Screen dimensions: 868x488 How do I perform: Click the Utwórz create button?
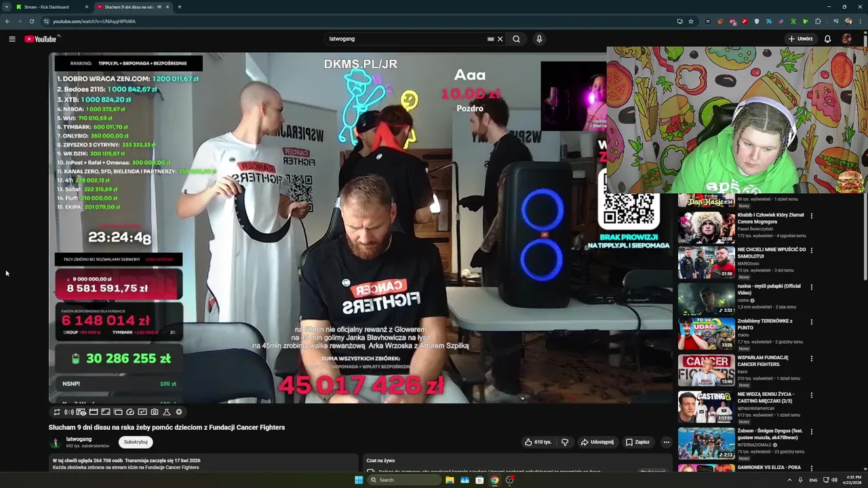[801, 39]
